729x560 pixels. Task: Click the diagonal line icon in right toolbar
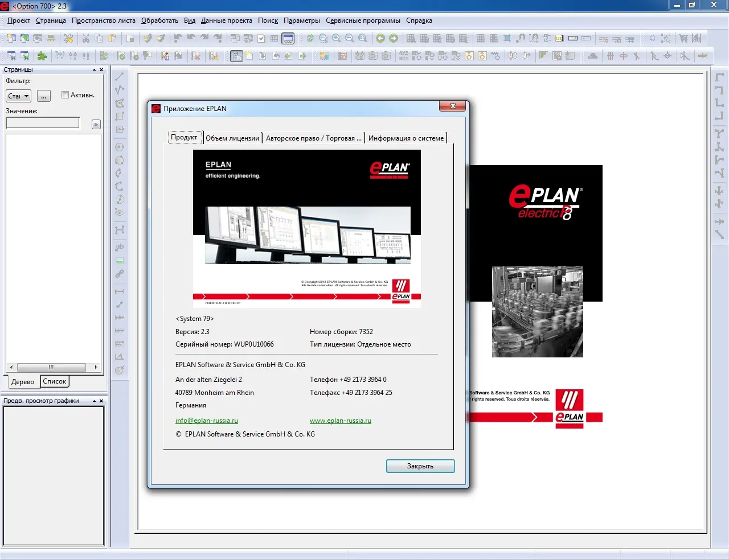pos(719,234)
